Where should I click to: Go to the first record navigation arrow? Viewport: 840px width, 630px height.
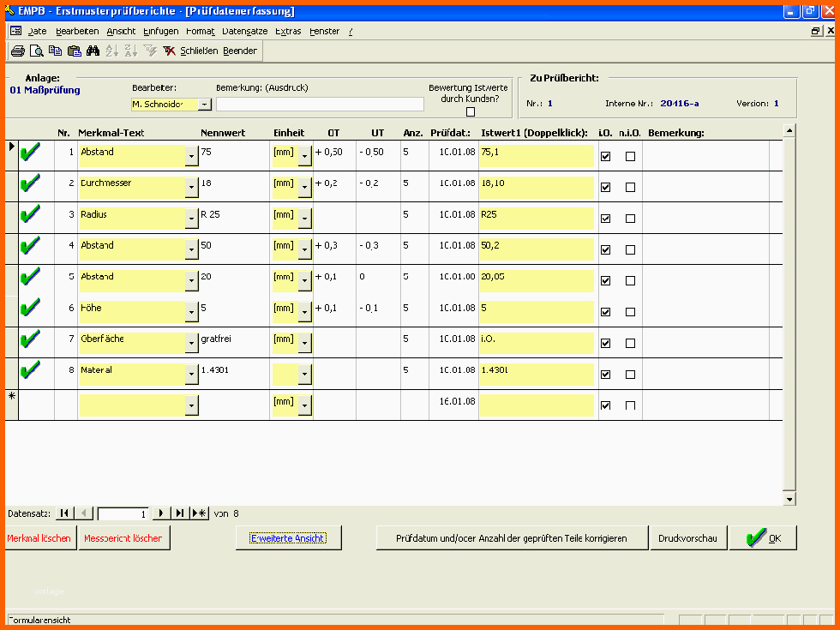[x=64, y=513]
